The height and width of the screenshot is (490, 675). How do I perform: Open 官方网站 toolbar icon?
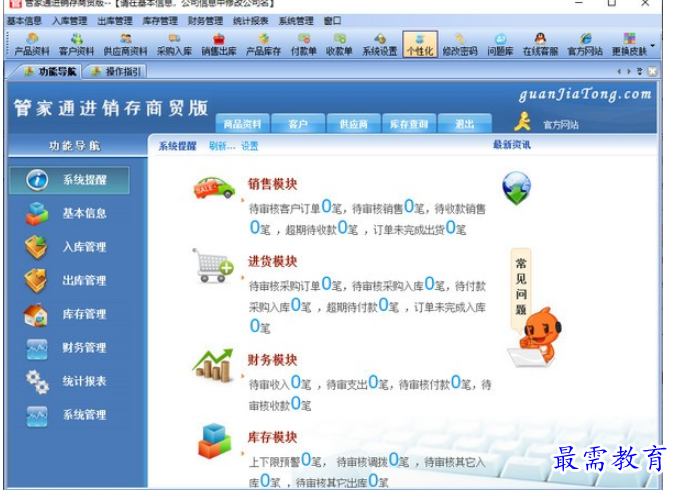[x=585, y=45]
